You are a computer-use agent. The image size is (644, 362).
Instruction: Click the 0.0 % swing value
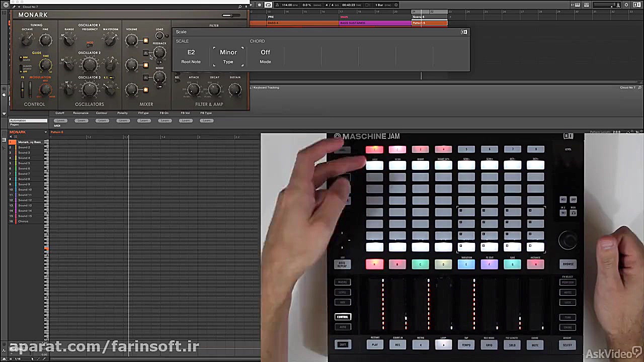pyautogui.click(x=307, y=5)
